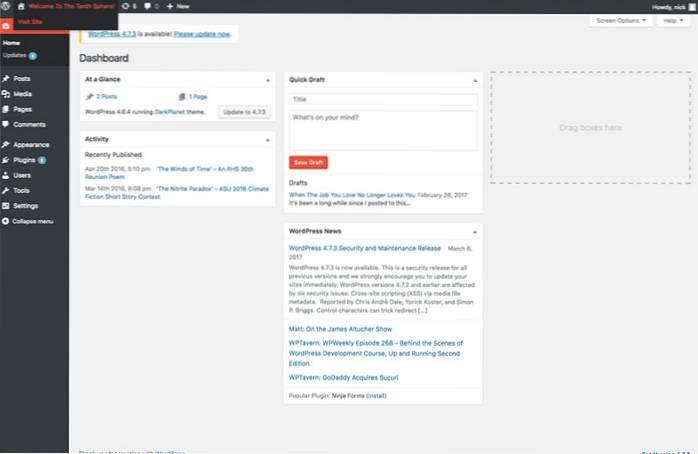Screen dimensions: 698x454
Task: Click the Updates count badge in sidebar
Action: coord(32,56)
